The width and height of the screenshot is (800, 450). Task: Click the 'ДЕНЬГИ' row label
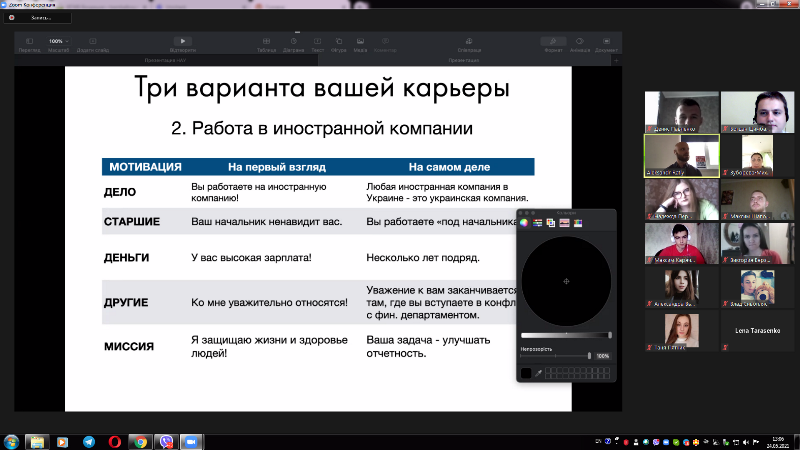[127, 258]
